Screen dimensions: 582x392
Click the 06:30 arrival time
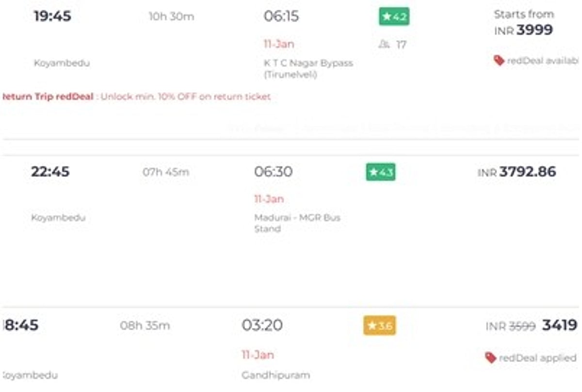pos(273,172)
